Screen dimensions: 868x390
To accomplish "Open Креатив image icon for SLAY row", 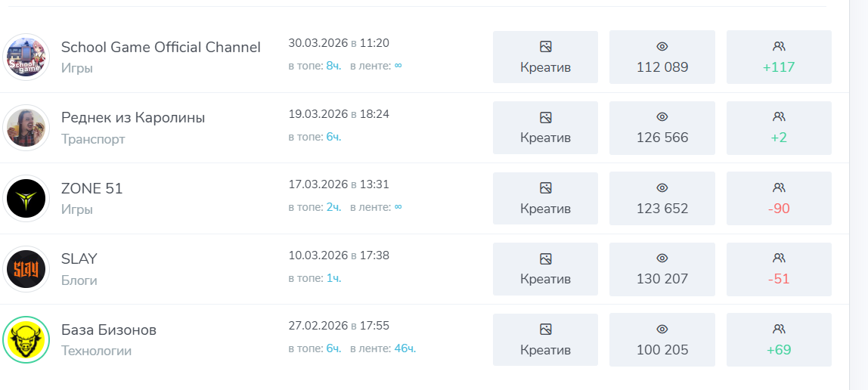I will 545,258.
